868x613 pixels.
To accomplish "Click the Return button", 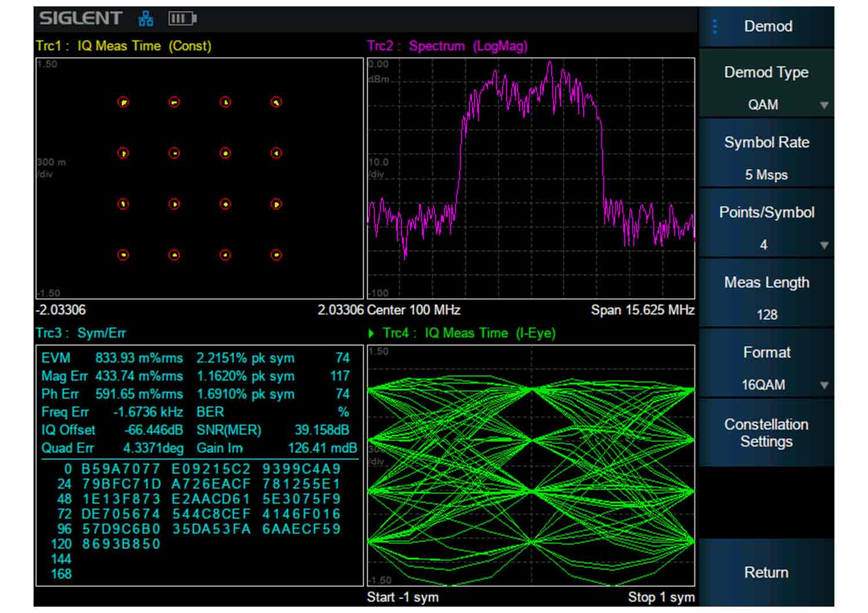I will click(x=767, y=573).
